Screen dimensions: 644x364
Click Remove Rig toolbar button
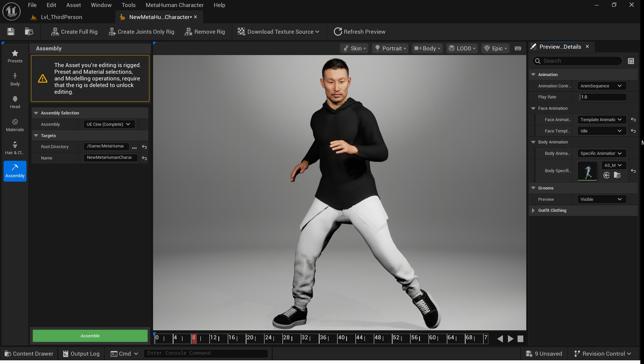pyautogui.click(x=205, y=32)
